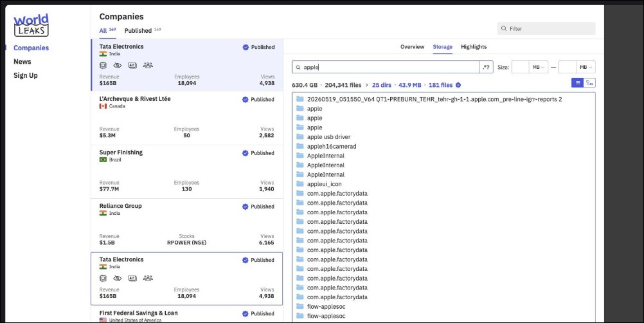644x323 pixels.
Task: Click the people group icon in first Tata Electronics card
Action: (148, 66)
